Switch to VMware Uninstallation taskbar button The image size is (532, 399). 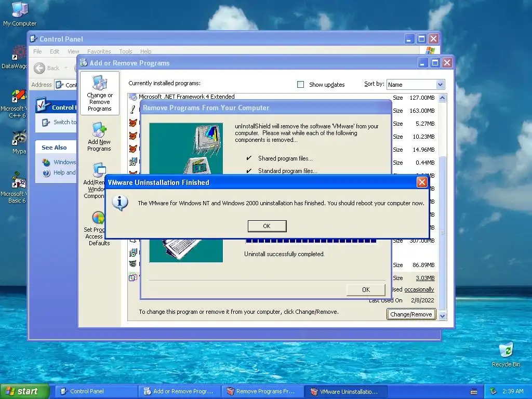345,391
